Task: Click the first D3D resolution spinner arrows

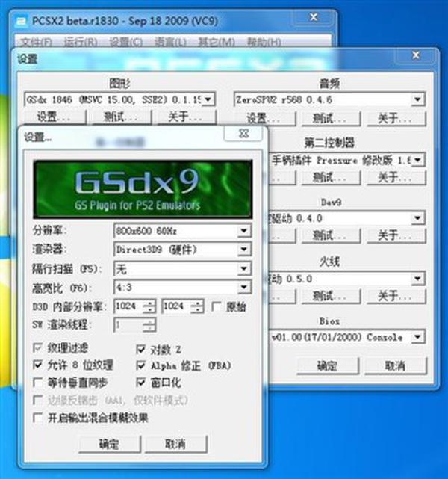Action: pyautogui.click(x=149, y=306)
